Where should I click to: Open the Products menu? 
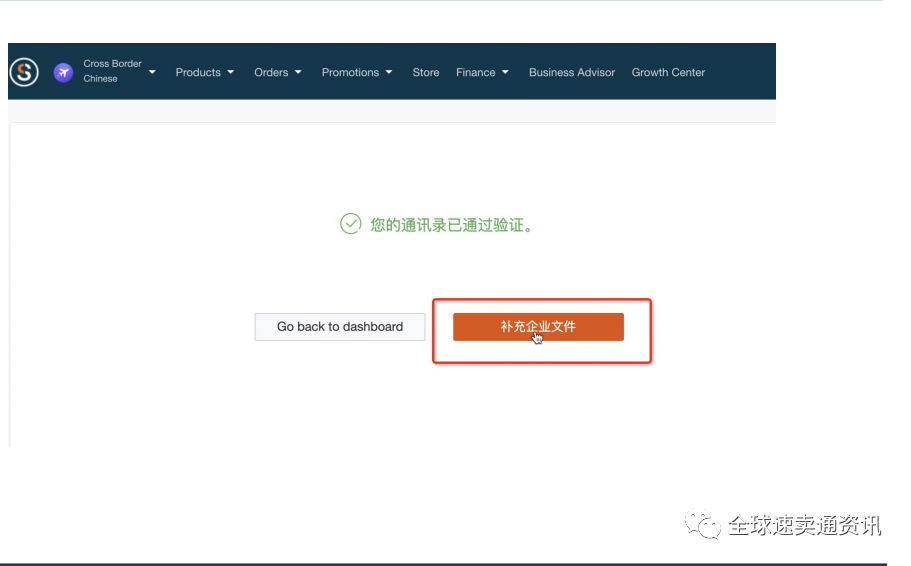(198, 72)
